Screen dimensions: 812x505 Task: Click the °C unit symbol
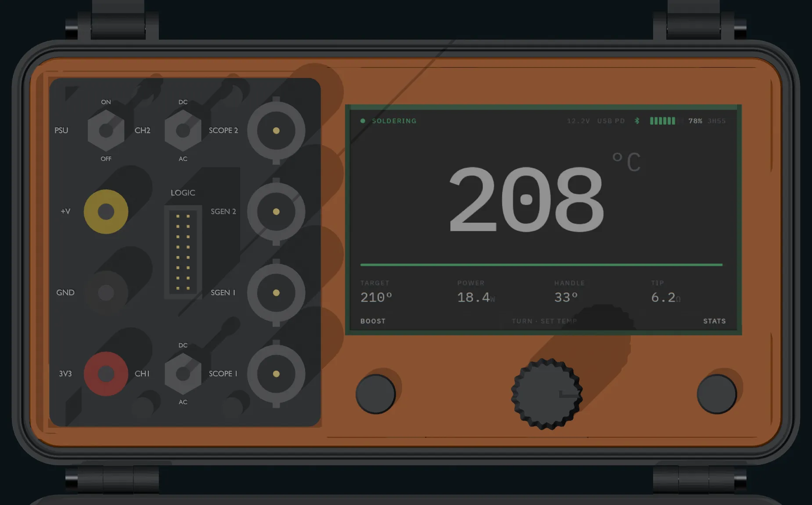tap(627, 162)
